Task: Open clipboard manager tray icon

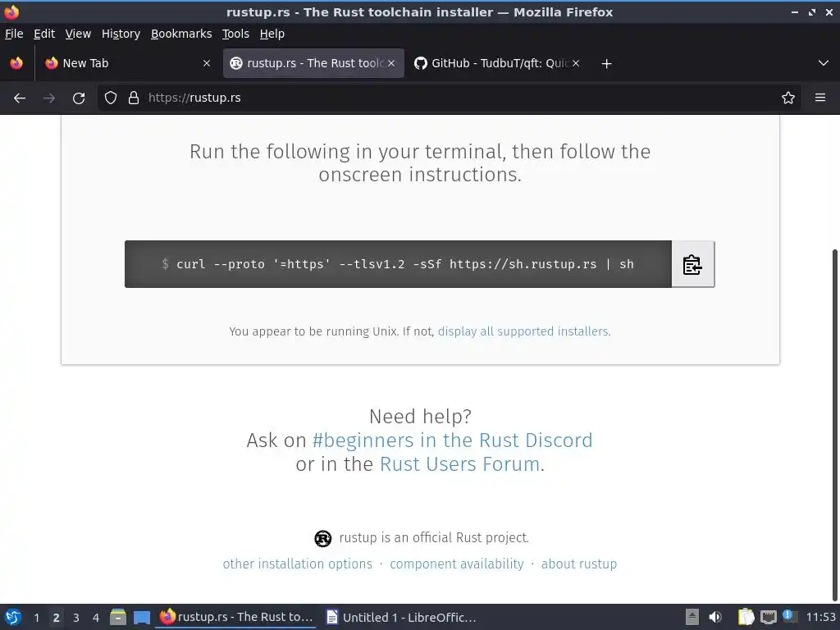Action: [x=746, y=617]
